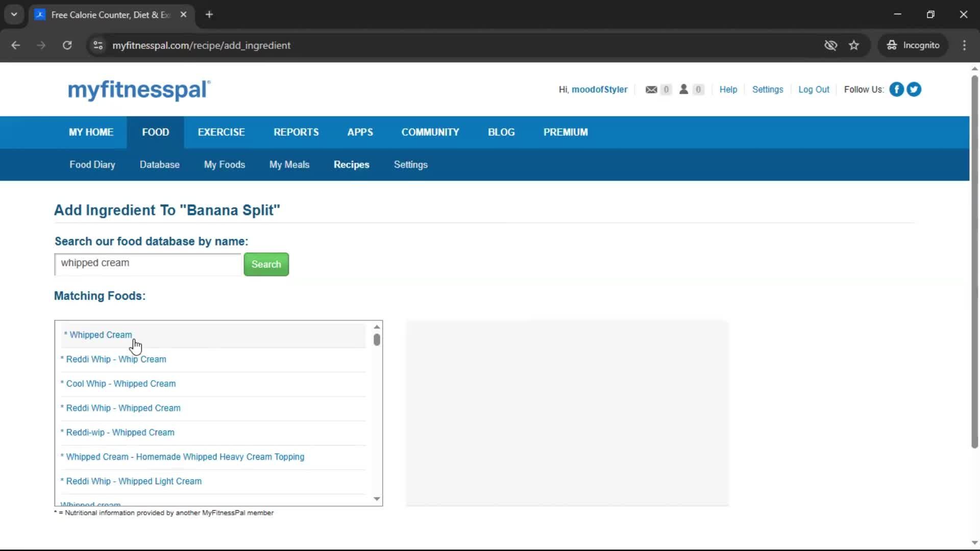Click the messages count badge
The height and width of the screenshot is (551, 980).
click(x=666, y=90)
